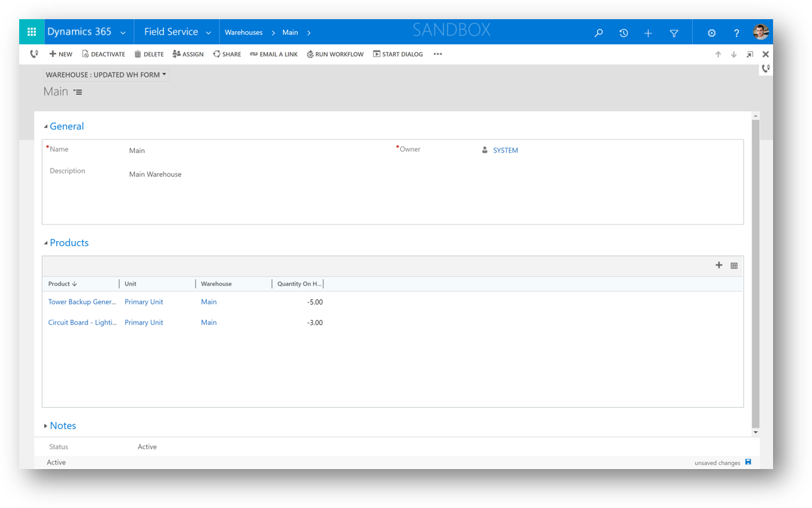Pop out the form in new window
The width and height of the screenshot is (812, 508).
pyautogui.click(x=750, y=55)
